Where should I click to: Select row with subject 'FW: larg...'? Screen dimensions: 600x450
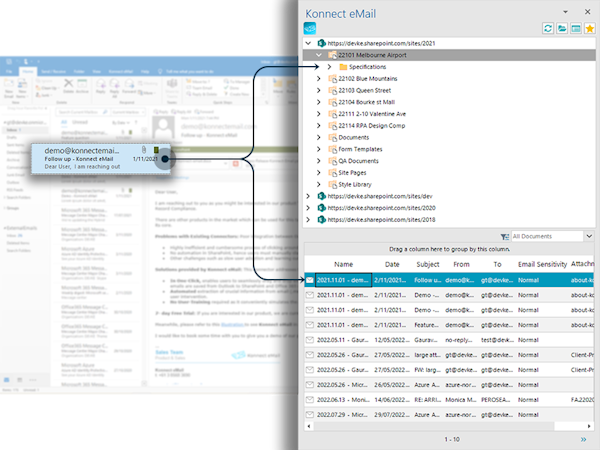point(449,370)
